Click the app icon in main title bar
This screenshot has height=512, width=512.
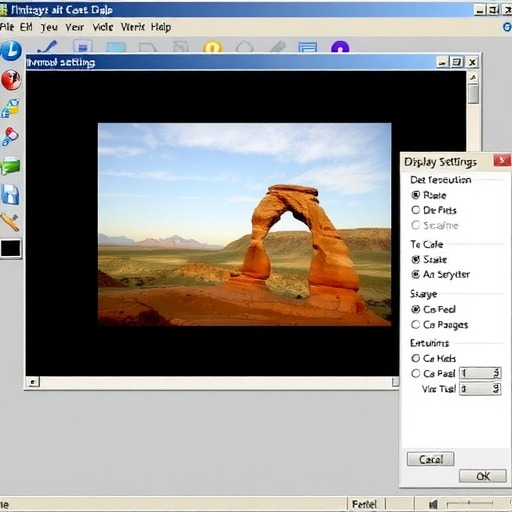click(4, 10)
